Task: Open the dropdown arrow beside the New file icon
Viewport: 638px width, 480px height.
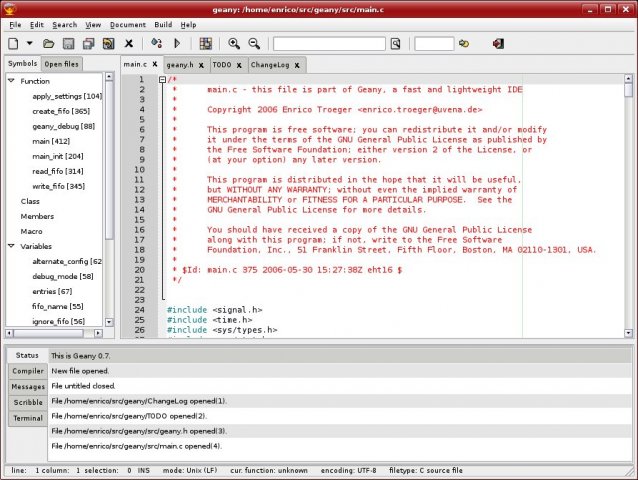Action: (x=29, y=43)
